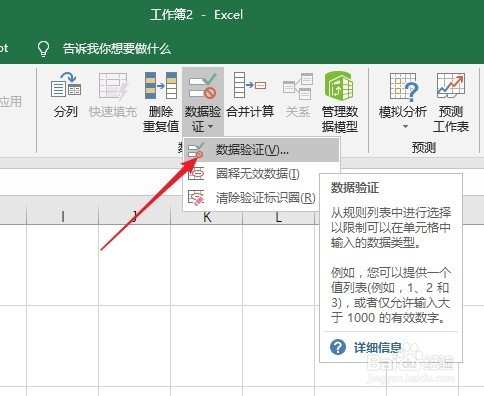Click the title text 工作簿2 - Excel
This screenshot has height=396, width=484.
coord(196,15)
